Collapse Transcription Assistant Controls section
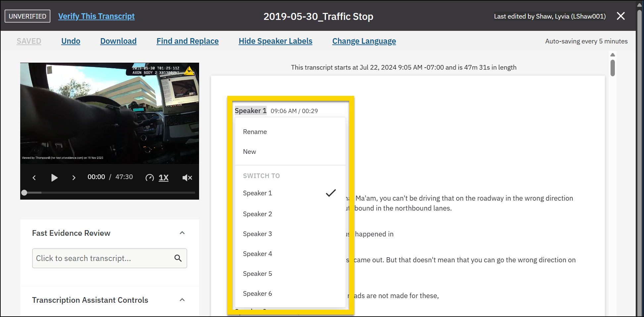The image size is (644, 317). [182, 300]
